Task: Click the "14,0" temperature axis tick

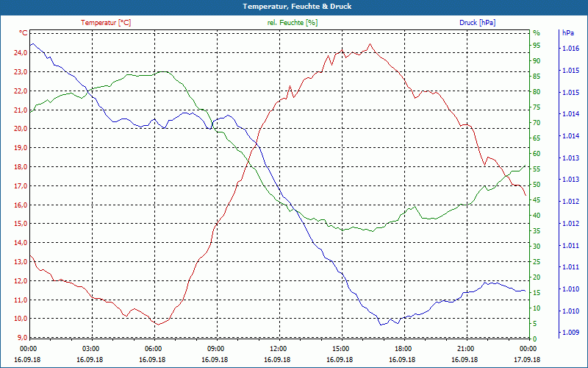Action: coord(21,243)
